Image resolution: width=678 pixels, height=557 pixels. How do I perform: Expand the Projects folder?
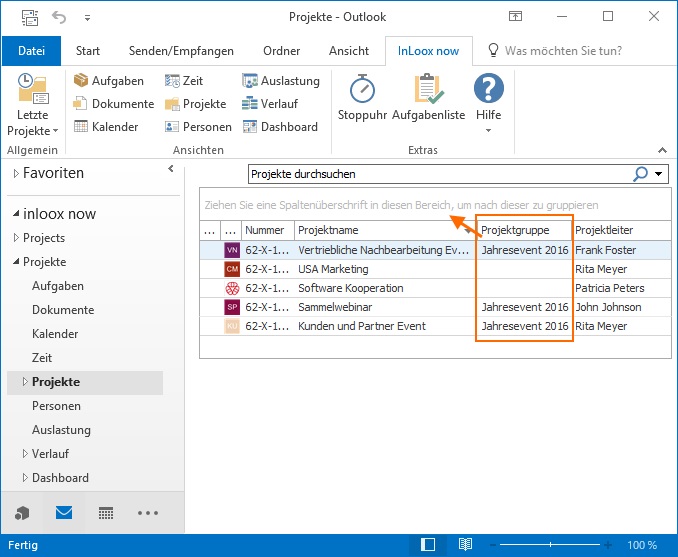(16, 237)
